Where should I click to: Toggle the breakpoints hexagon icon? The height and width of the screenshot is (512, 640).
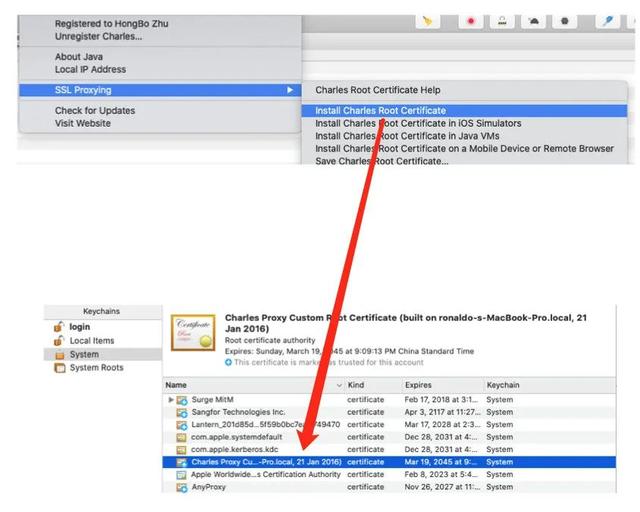click(x=565, y=20)
